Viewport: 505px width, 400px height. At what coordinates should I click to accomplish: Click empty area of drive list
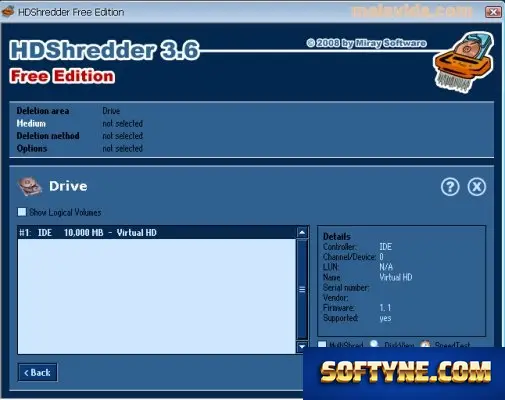(157, 297)
